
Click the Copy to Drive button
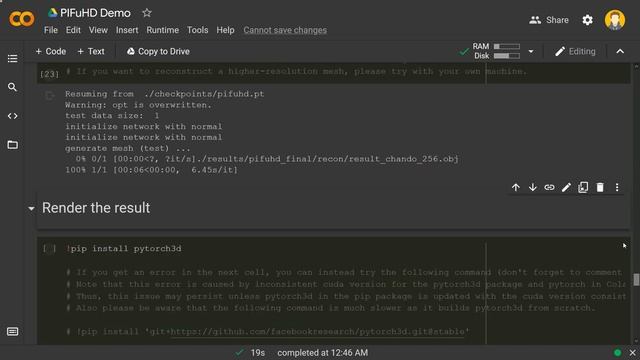pos(158,51)
